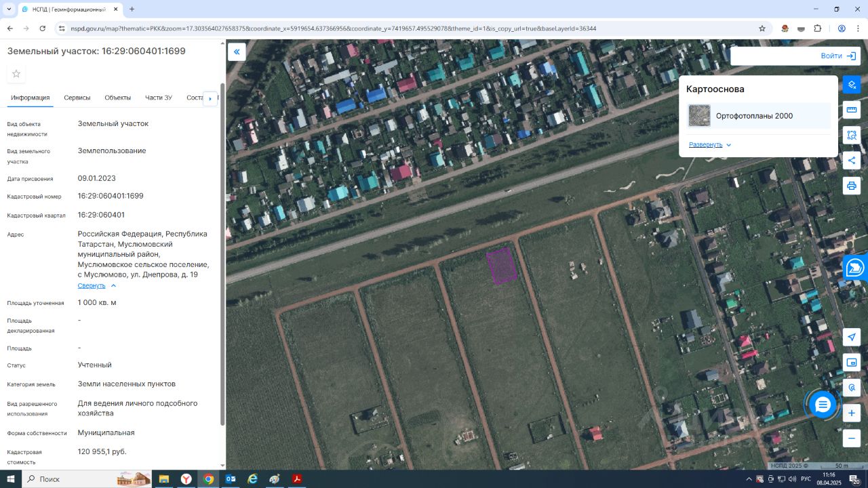Click the Муниципальная ownership value

106,432
